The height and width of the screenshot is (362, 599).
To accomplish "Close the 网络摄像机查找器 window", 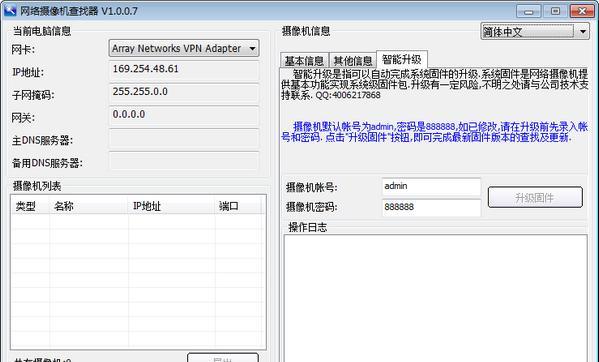I will tap(582, 11).
